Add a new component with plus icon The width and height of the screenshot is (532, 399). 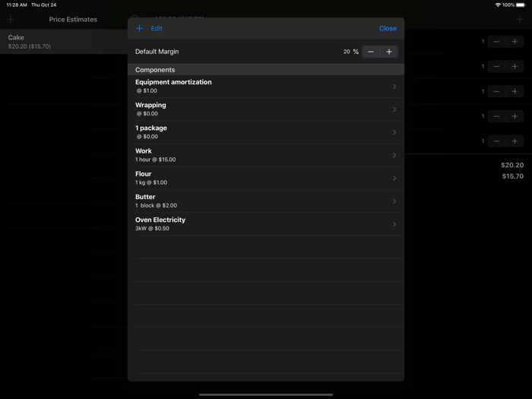point(139,29)
